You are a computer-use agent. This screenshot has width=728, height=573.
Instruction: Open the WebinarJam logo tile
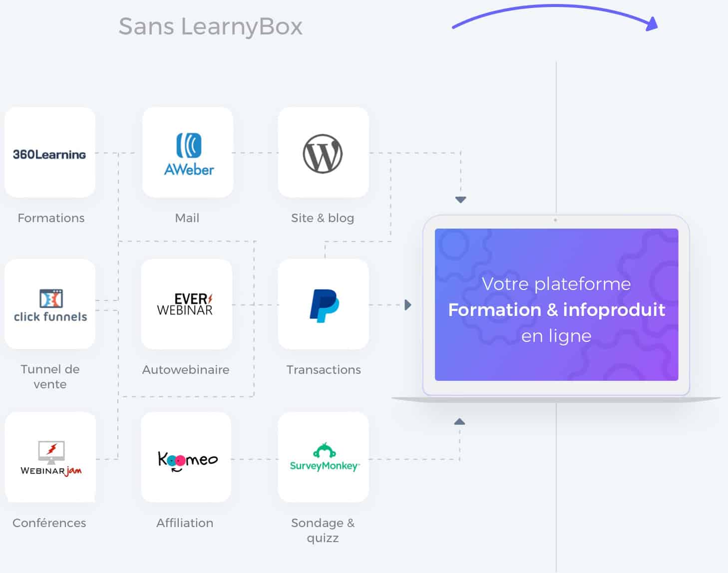coord(50,457)
